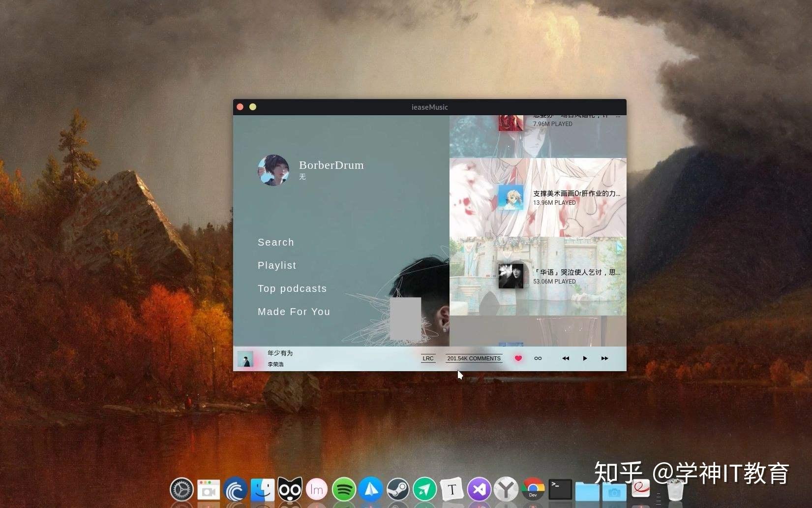Click the 年少有为 album cover art
The image size is (812, 508).
(246, 359)
